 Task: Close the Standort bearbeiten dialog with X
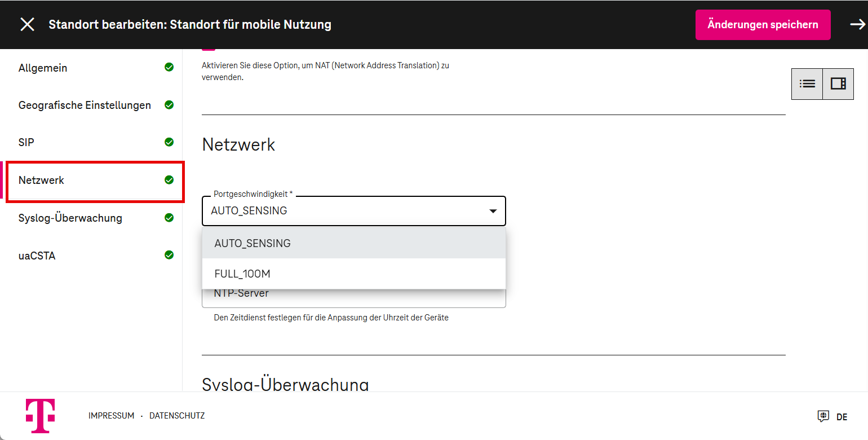click(27, 24)
